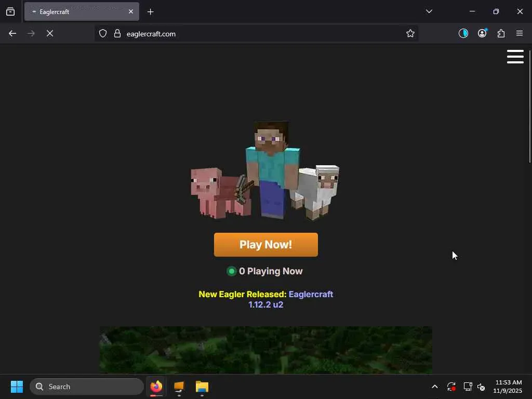Open Firefox View recent browsing icon
The width and height of the screenshot is (532, 399).
[x=10, y=11]
